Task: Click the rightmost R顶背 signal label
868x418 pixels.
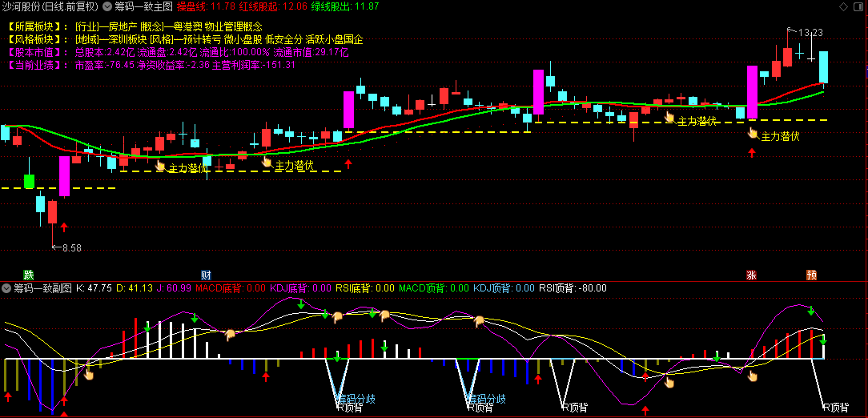Action: coord(834,408)
